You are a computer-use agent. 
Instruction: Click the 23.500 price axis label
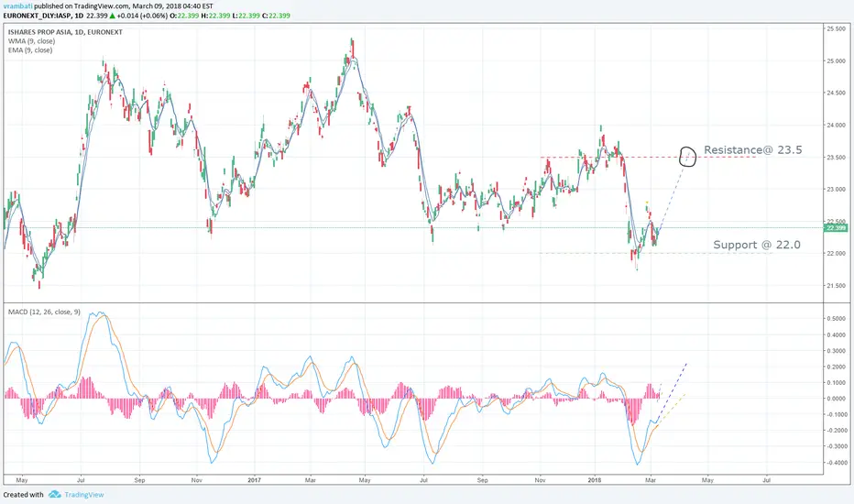coord(836,158)
